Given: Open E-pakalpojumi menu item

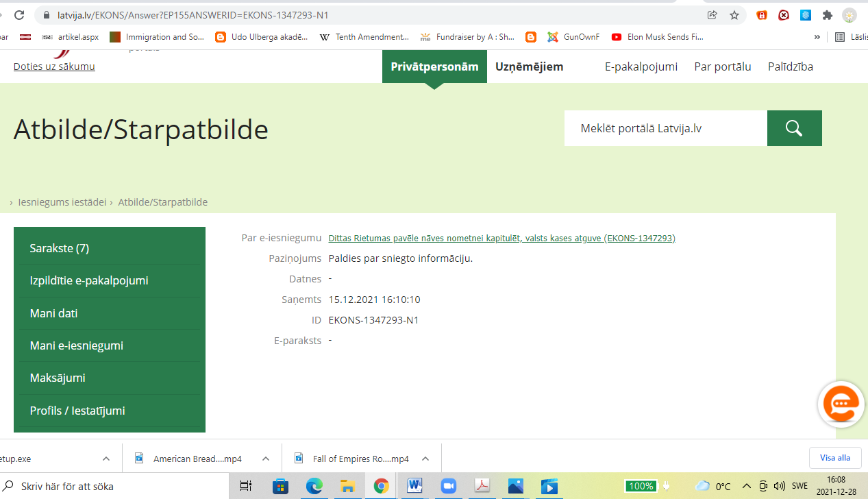Looking at the screenshot, I should pos(641,66).
